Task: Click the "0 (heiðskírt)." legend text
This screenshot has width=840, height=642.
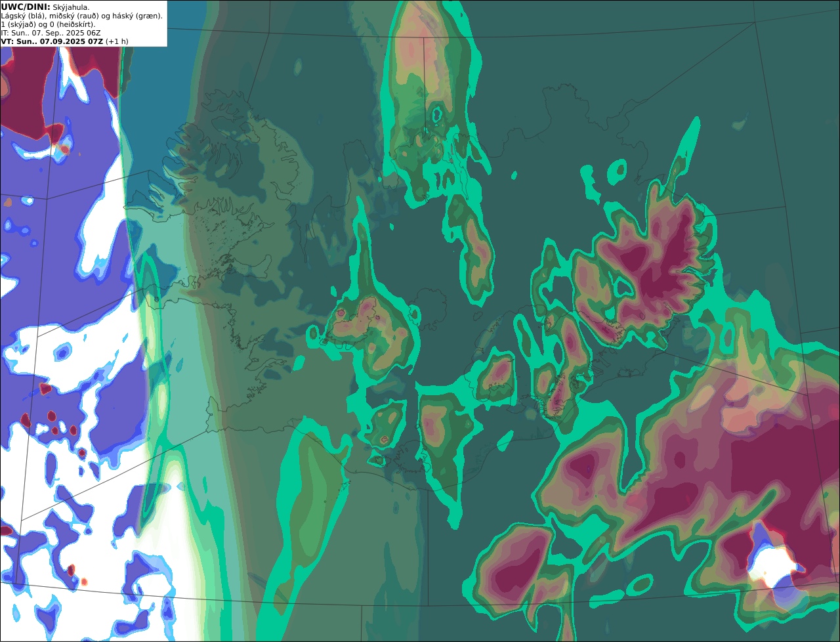Action: click(72, 24)
